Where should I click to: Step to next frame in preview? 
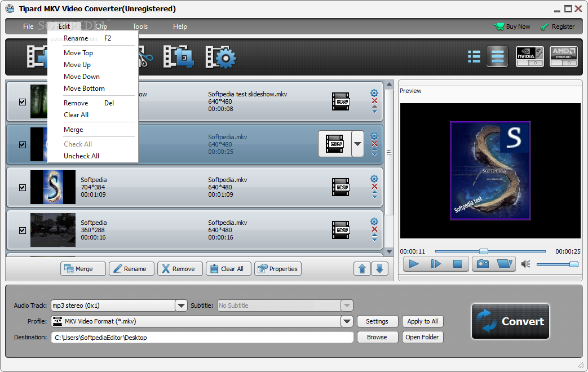point(436,264)
